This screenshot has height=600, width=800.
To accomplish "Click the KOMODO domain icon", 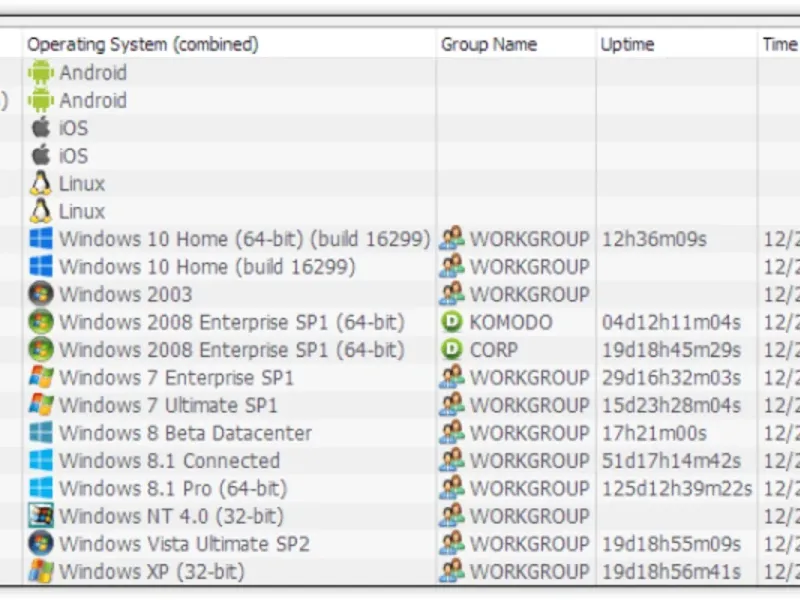I will coord(452,322).
